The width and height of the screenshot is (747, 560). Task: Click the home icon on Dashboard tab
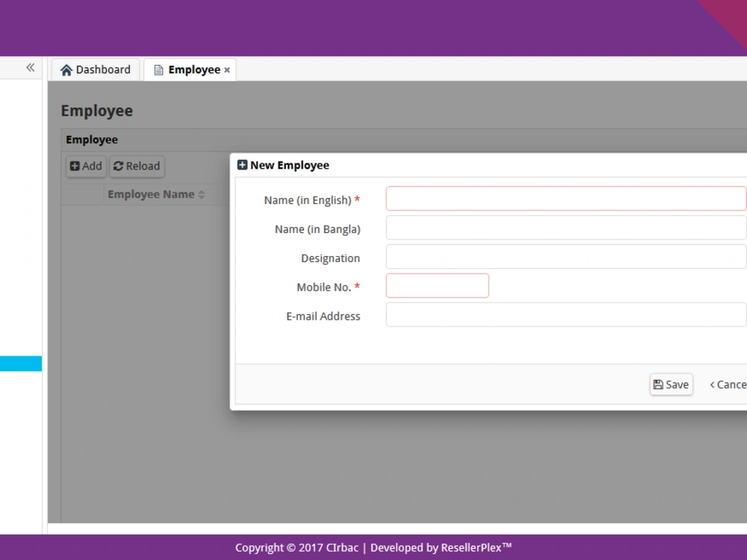point(67,69)
